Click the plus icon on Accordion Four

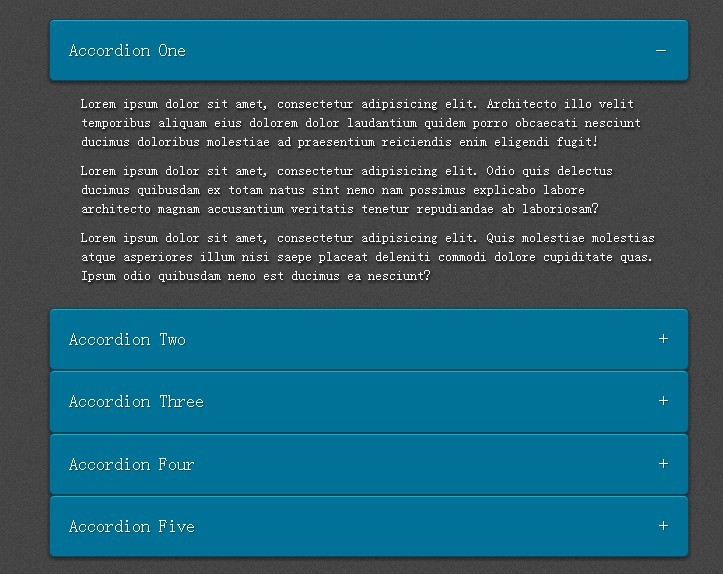click(663, 463)
